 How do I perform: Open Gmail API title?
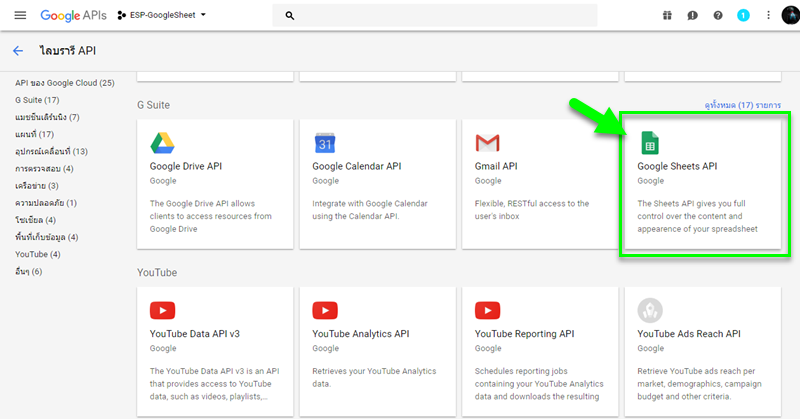point(496,166)
